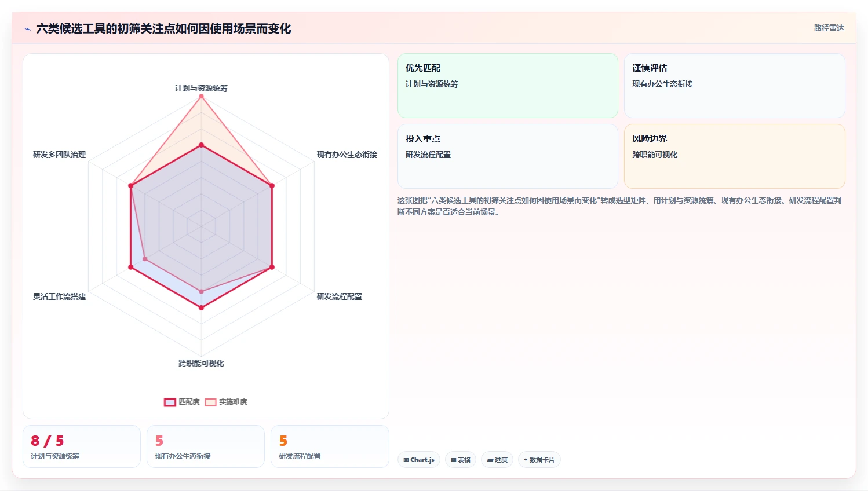Click the 8 / 5 stat card
This screenshot has height=491, width=868.
(x=82, y=446)
